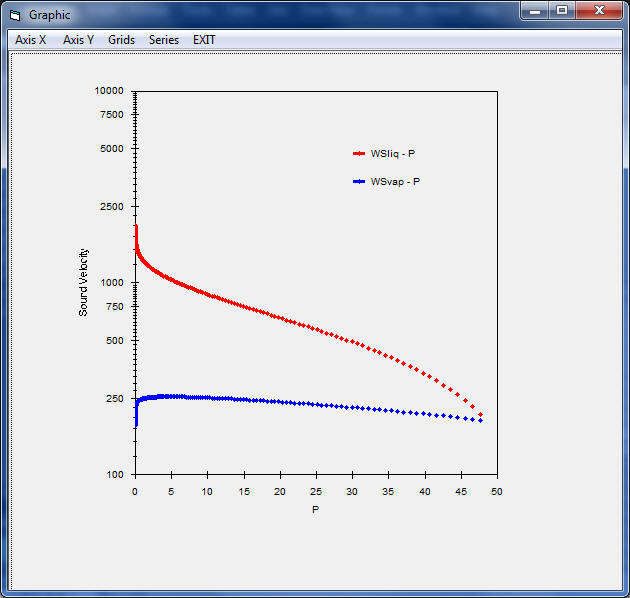Click the blue WSvap - P legend marker
The width and height of the screenshot is (630, 598).
(x=359, y=182)
